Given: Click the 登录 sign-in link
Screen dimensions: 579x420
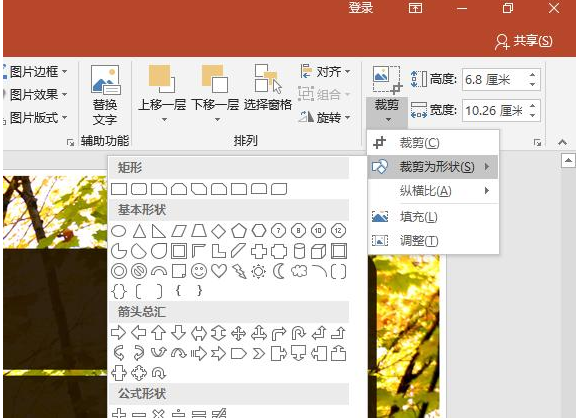Looking at the screenshot, I should click(x=360, y=8).
